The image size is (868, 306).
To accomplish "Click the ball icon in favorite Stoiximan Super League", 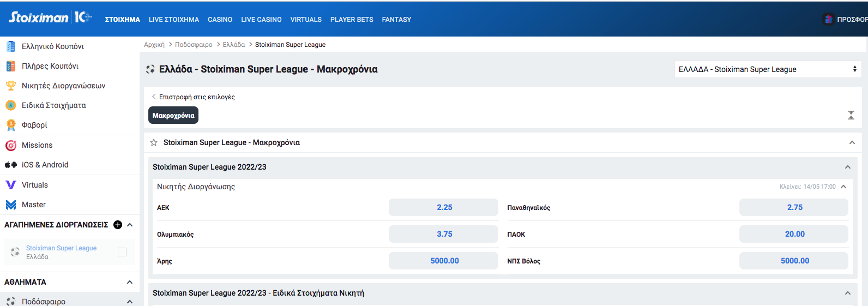I will point(15,252).
